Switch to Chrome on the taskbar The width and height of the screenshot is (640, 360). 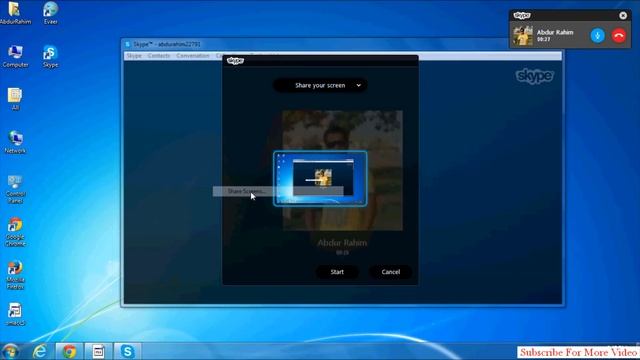tap(69, 351)
